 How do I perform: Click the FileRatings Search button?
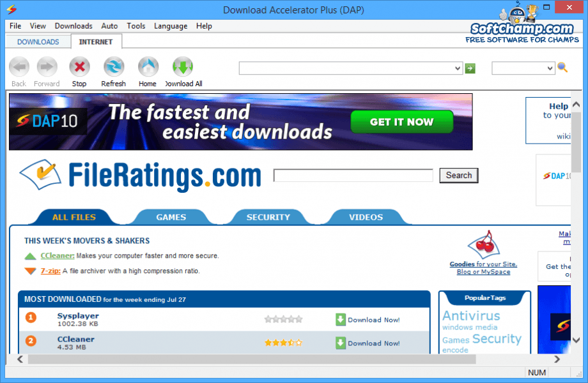pyautogui.click(x=459, y=175)
